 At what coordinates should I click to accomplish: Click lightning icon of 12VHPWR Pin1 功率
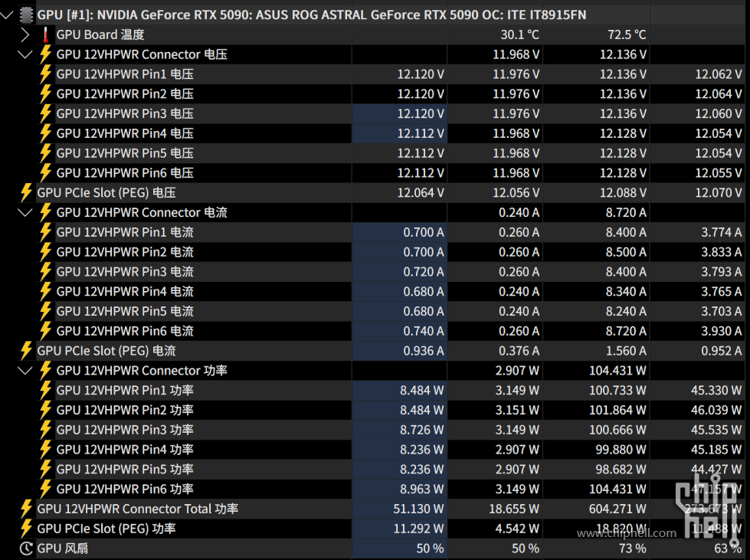pyautogui.click(x=45, y=390)
